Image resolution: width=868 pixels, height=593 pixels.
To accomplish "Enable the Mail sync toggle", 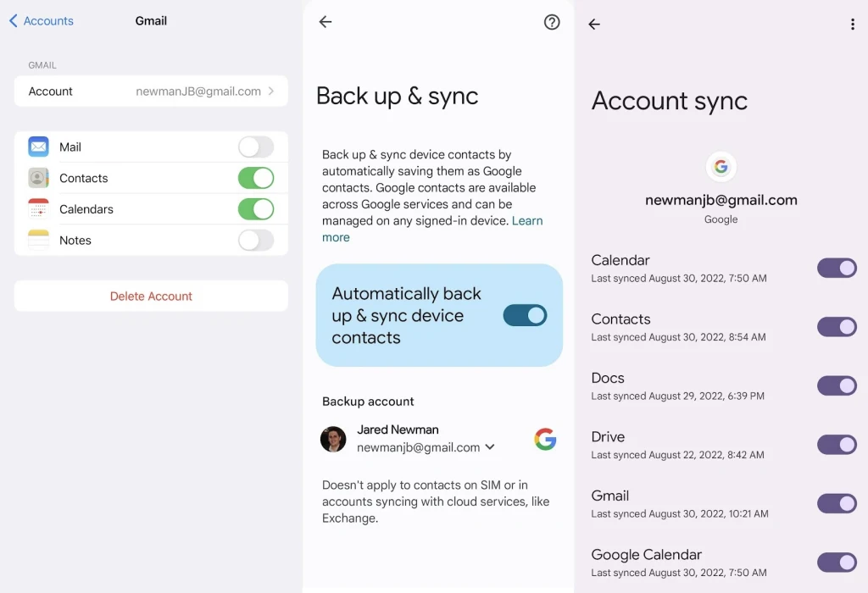I will point(256,147).
